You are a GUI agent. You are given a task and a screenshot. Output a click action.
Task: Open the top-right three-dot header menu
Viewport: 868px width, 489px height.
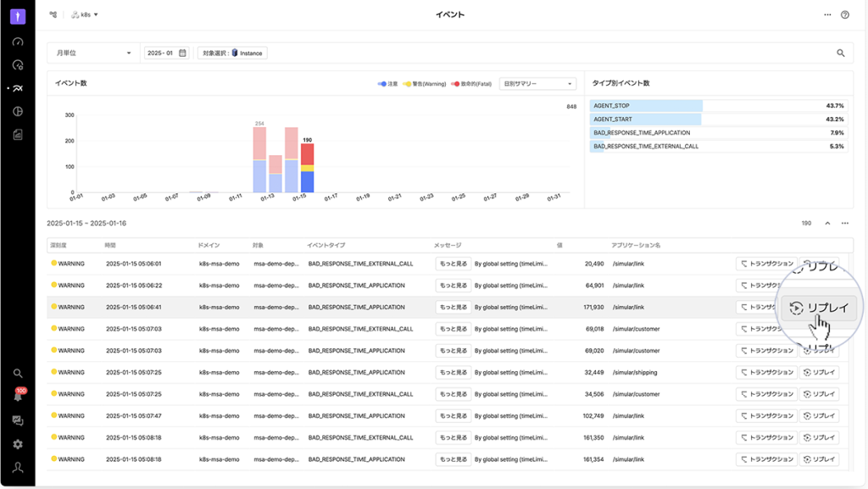(827, 14)
